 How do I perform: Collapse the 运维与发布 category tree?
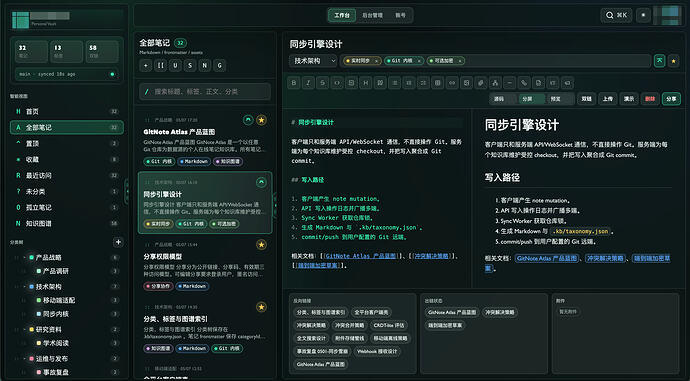click(25, 359)
